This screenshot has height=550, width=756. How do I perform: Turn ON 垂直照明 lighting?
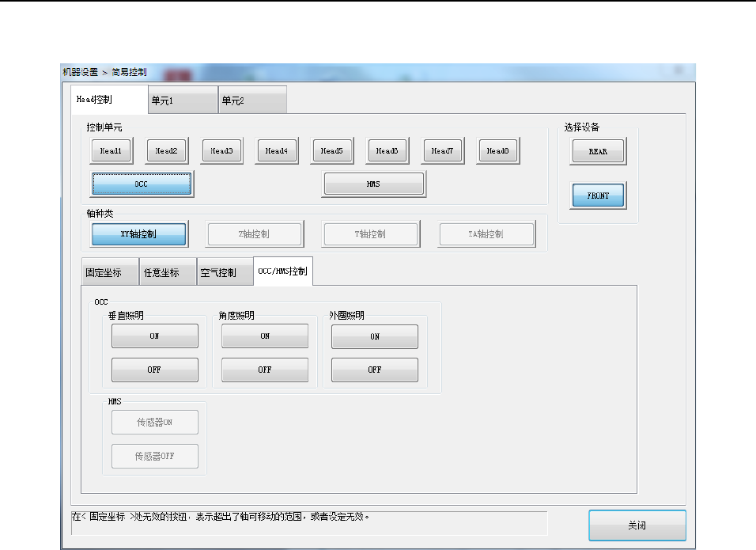pos(155,336)
